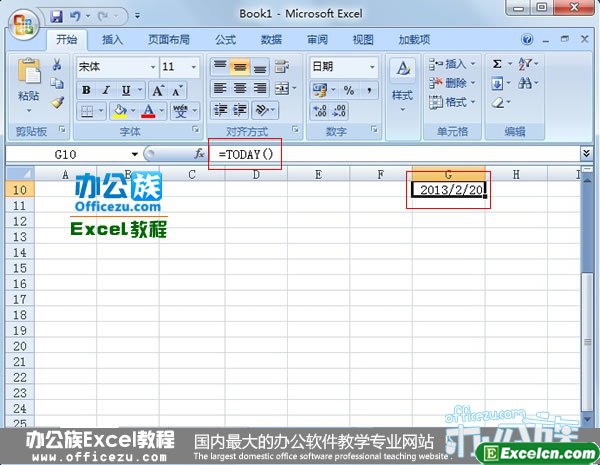Switch to the 开始 tab
Viewport: 600px width, 465px height.
coord(67,40)
